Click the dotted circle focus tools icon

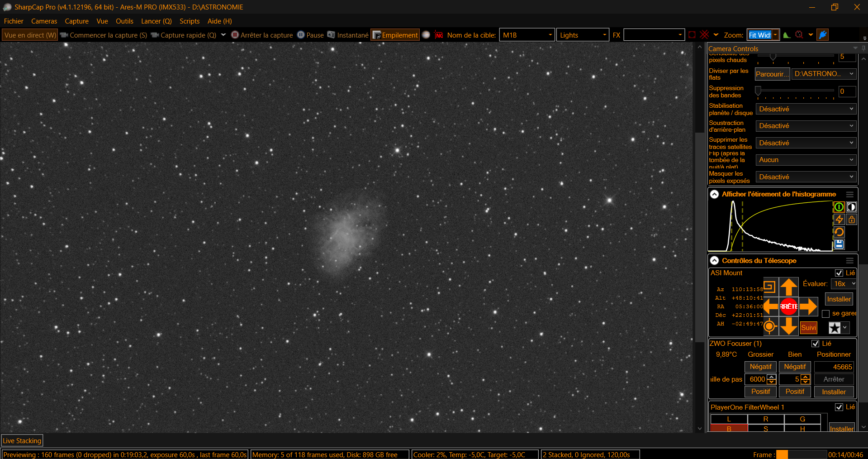tap(799, 35)
